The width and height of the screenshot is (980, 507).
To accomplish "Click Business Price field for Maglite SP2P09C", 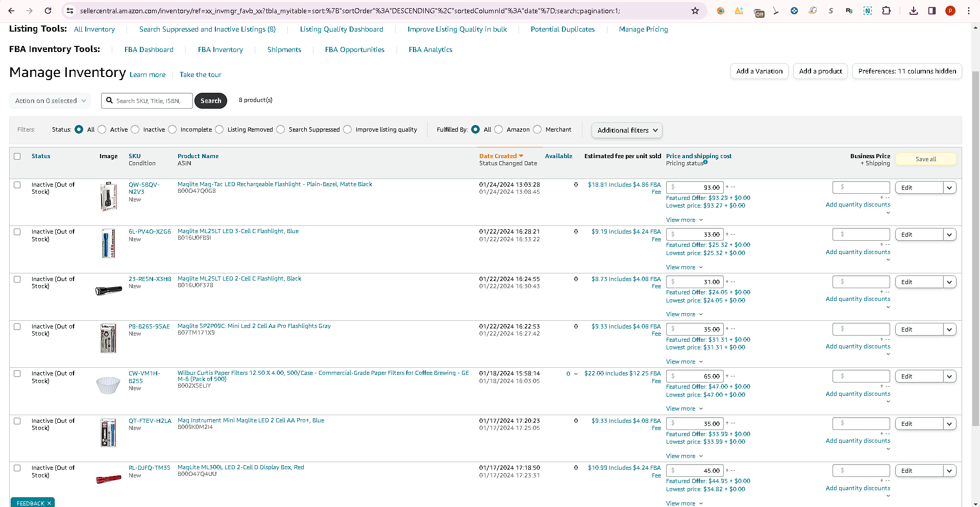I will click(861, 329).
